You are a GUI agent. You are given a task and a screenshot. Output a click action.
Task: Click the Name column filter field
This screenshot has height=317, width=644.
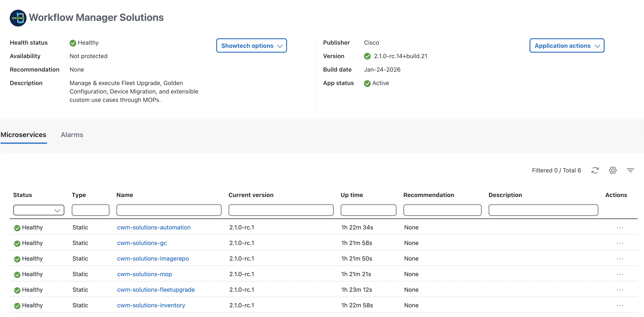pyautogui.click(x=169, y=210)
